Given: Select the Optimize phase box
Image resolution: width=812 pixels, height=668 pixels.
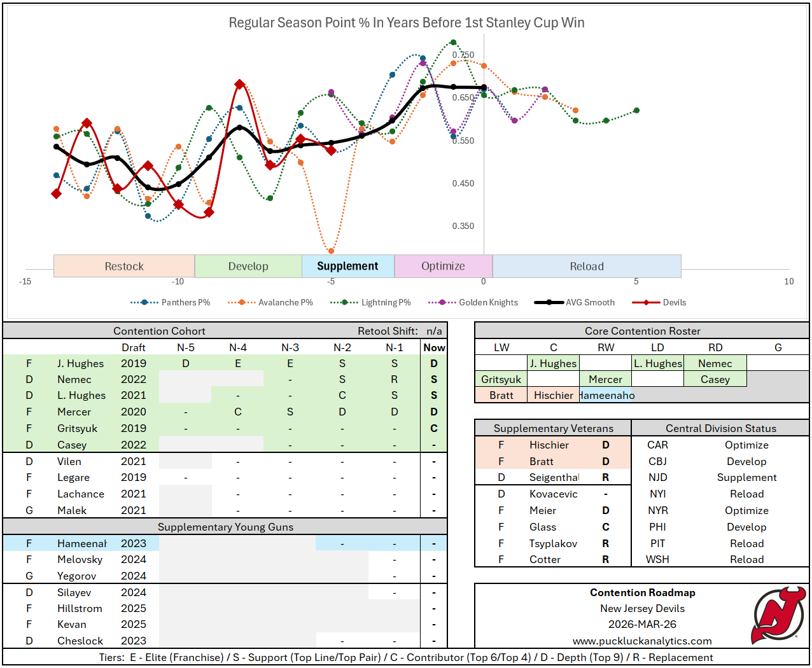Looking at the screenshot, I should [443, 267].
